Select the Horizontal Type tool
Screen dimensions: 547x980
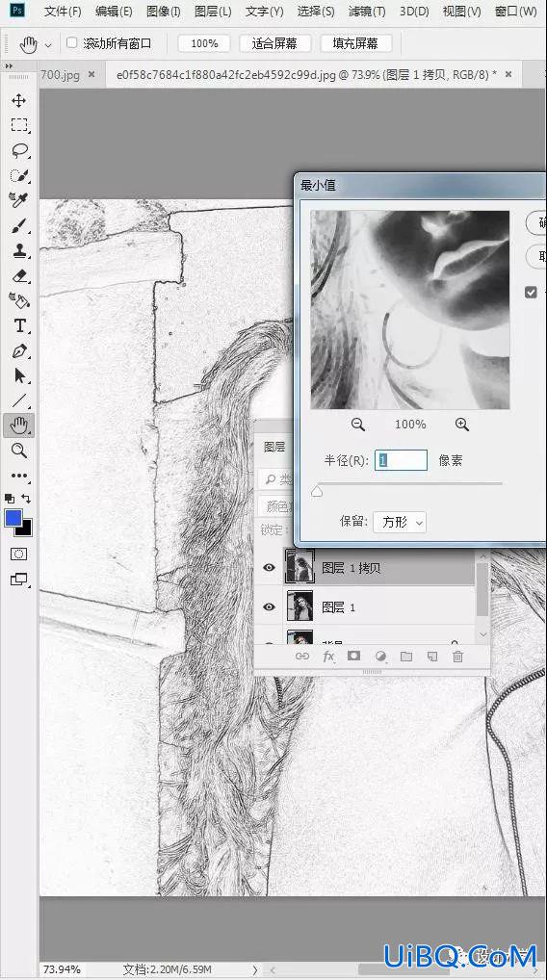[19, 325]
